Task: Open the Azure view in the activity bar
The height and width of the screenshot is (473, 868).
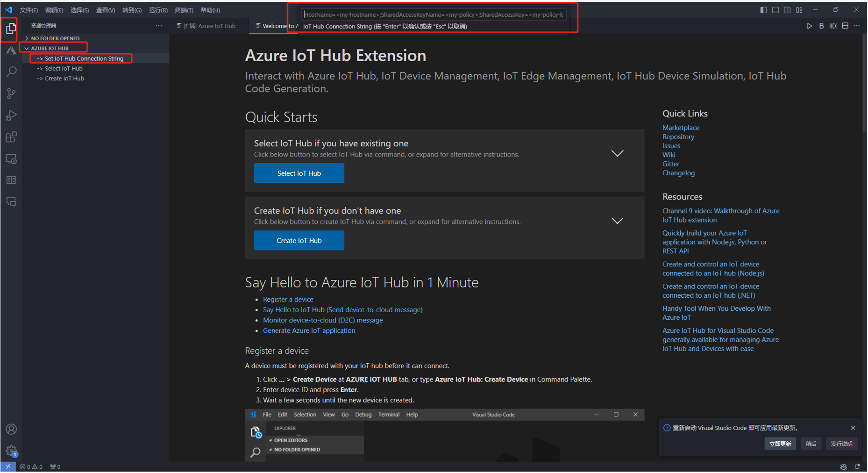Action: coord(11,50)
